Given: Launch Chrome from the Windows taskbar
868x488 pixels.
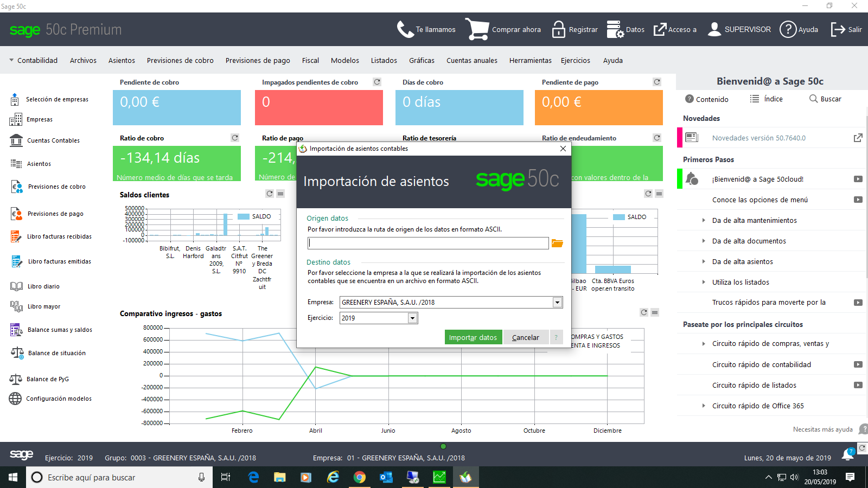Looking at the screenshot, I should pos(359,477).
